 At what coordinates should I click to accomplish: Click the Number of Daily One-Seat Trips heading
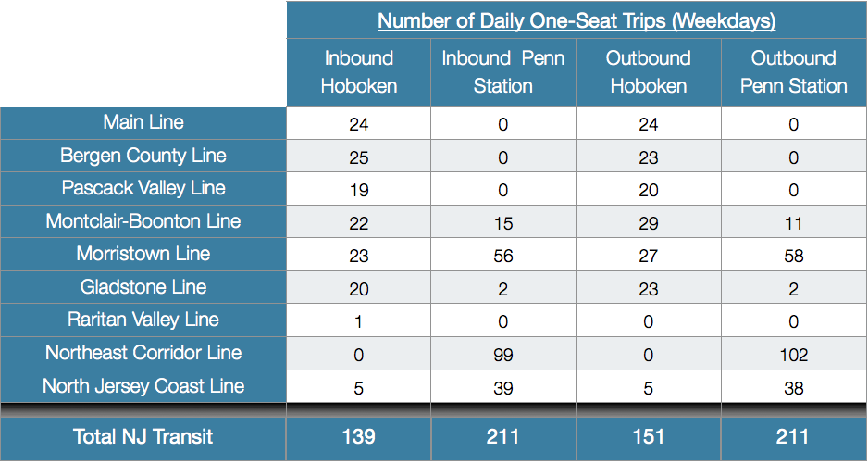pos(577,21)
